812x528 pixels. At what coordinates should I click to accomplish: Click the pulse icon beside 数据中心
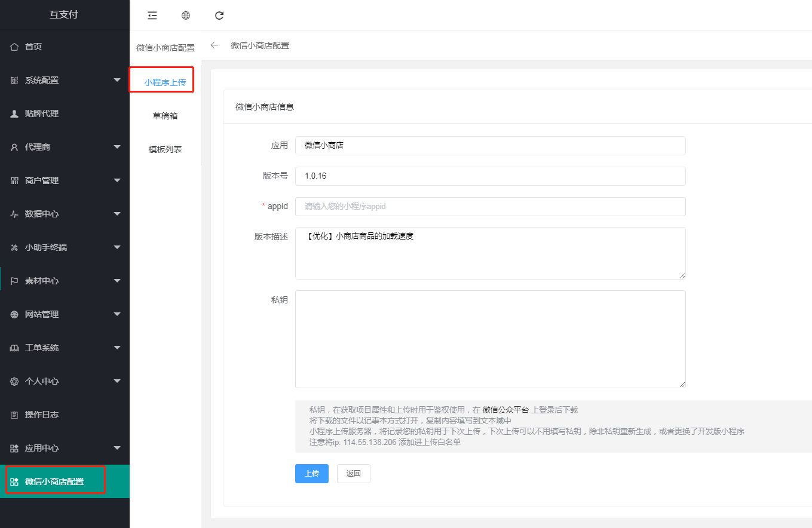click(x=15, y=214)
